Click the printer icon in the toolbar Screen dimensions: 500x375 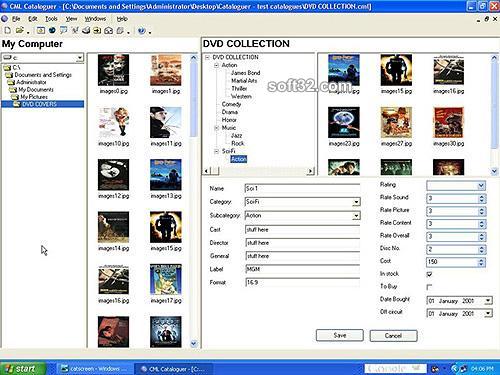(86, 30)
